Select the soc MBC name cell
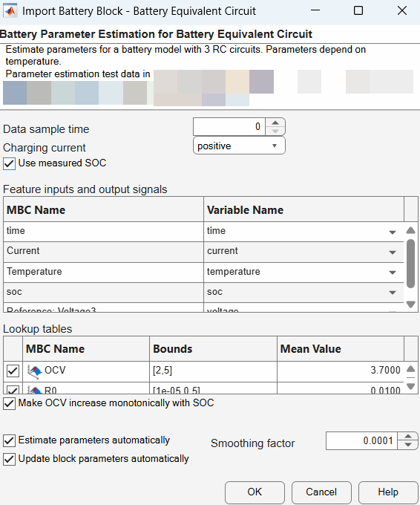 tap(103, 293)
